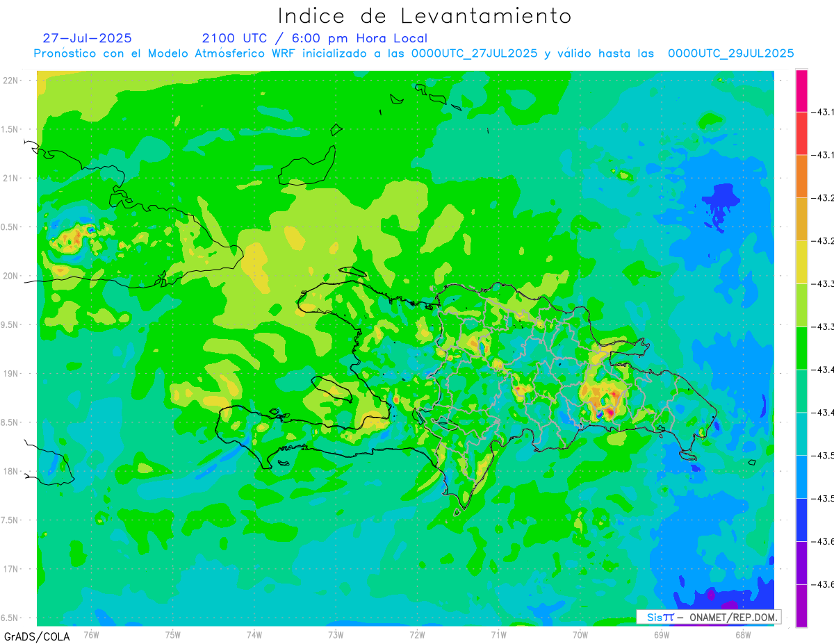Image resolution: width=834 pixels, height=644 pixels.
Task: Click the date '27-Jul-2025'
Action: tap(87, 38)
